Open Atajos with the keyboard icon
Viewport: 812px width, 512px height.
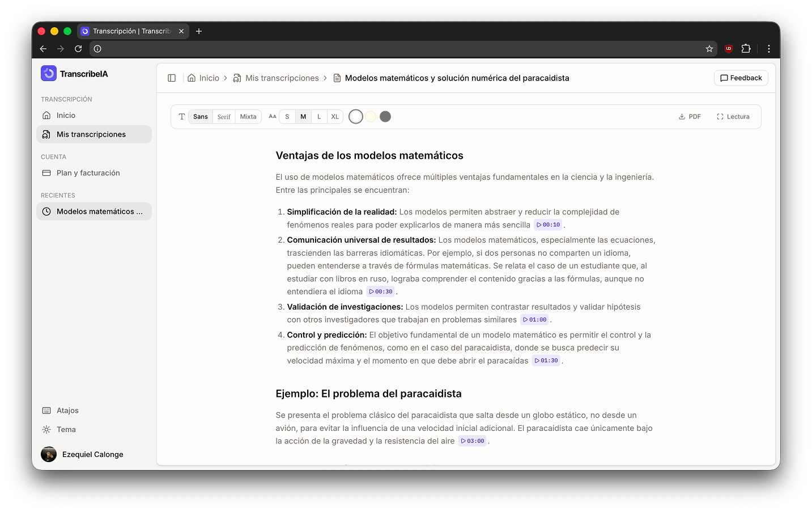point(47,410)
